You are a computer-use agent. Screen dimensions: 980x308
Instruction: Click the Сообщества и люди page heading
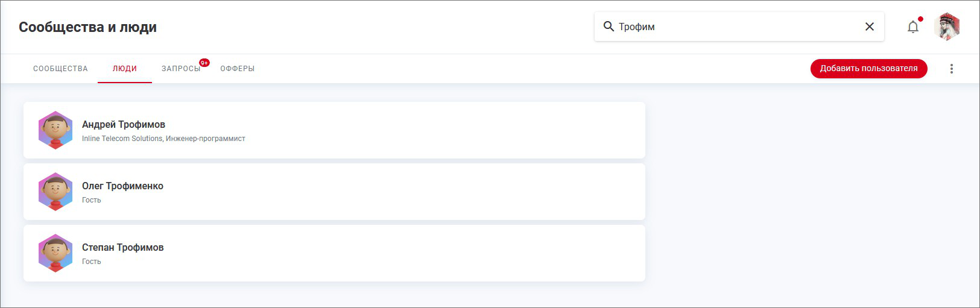click(x=87, y=27)
